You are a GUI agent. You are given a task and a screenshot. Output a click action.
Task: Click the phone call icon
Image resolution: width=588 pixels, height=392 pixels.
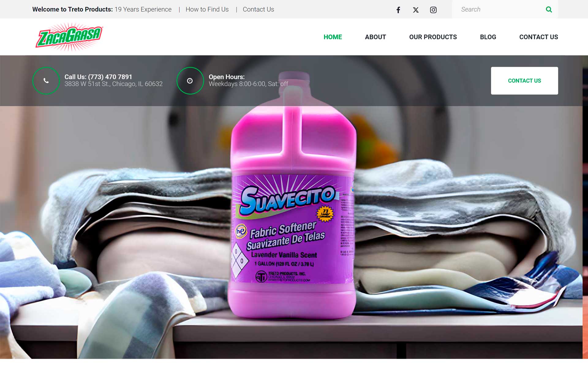point(46,81)
